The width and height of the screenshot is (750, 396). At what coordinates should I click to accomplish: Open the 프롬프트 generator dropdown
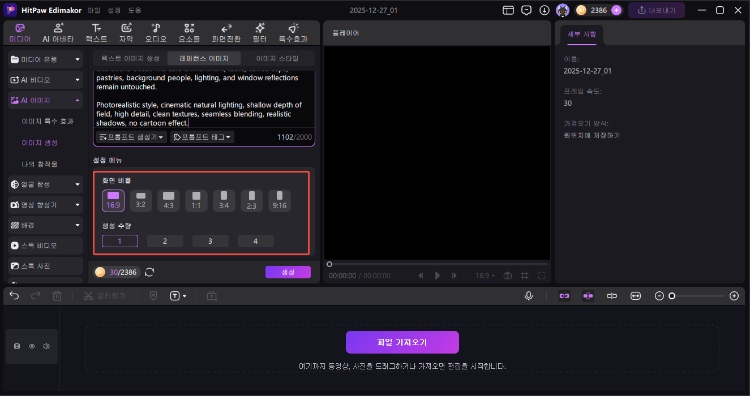click(131, 137)
